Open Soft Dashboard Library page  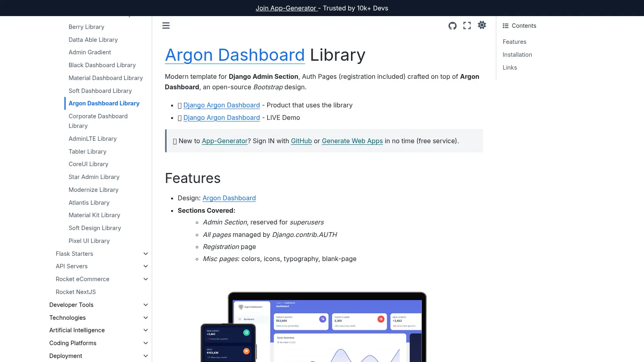pyautogui.click(x=100, y=91)
